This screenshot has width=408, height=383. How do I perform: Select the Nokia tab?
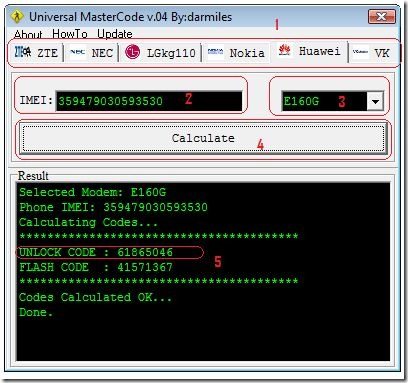pos(236,53)
